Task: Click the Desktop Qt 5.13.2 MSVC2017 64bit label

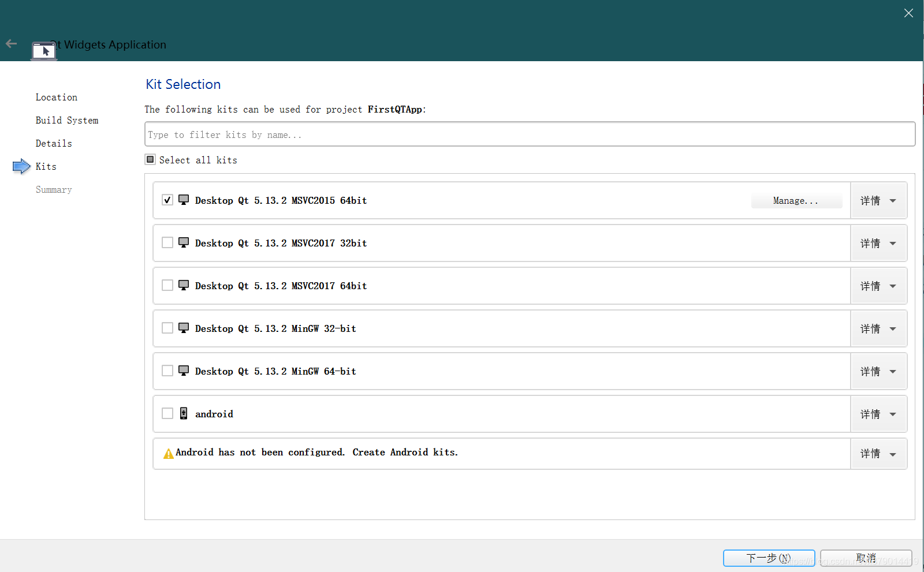Action: coord(281,286)
